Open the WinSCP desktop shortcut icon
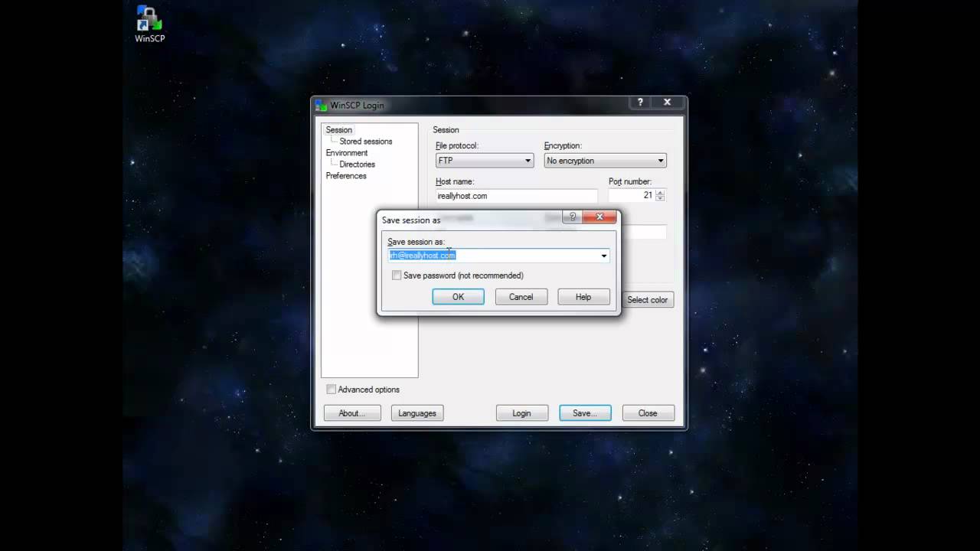 pyautogui.click(x=150, y=24)
